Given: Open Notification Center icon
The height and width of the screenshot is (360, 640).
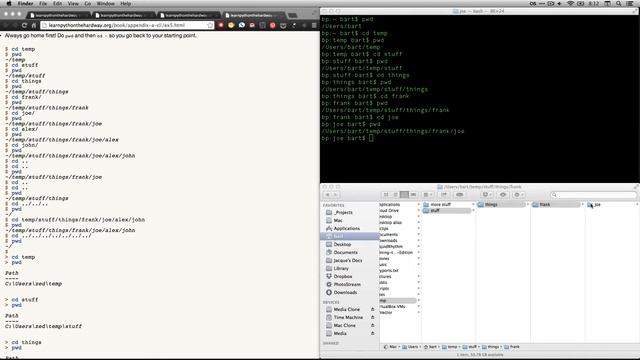Looking at the screenshot, I should point(630,4).
